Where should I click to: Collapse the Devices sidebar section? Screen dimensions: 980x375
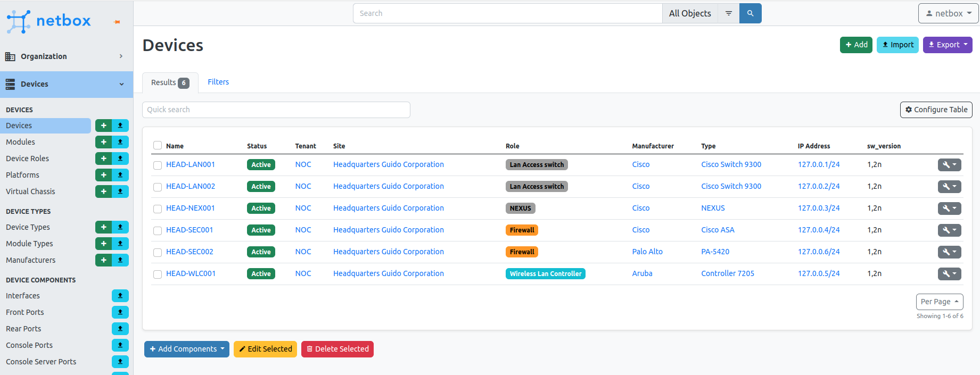(x=67, y=84)
